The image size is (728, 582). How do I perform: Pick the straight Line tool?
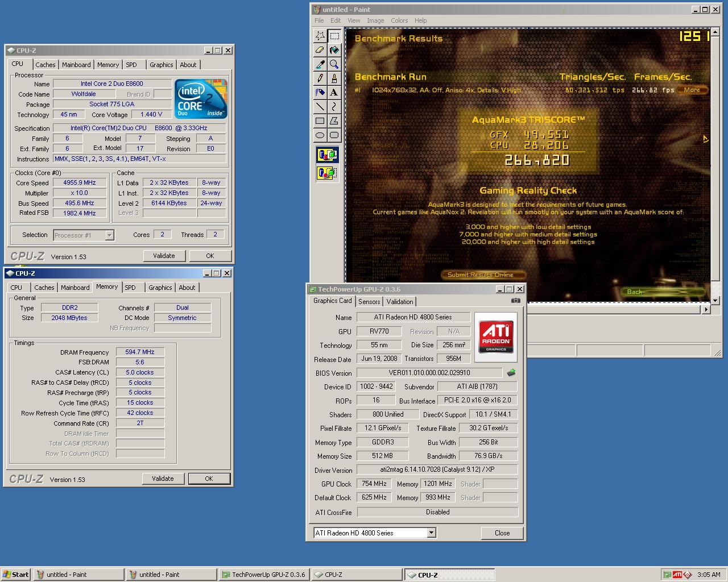[320, 107]
